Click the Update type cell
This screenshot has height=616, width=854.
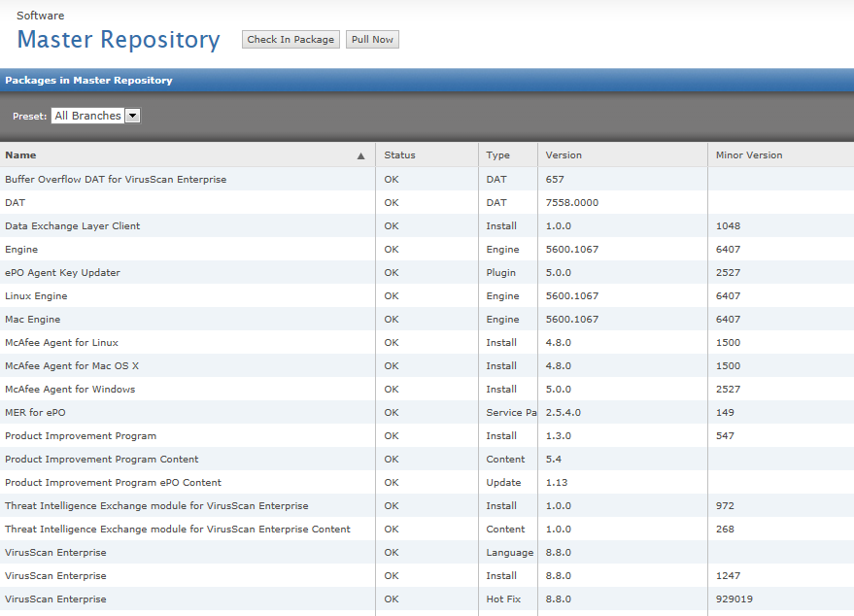coord(504,483)
